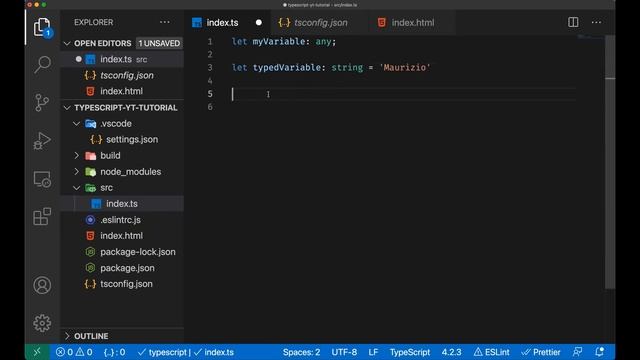
Task: Open Explorer views and more actions ellipsis
Action: pos(165,22)
